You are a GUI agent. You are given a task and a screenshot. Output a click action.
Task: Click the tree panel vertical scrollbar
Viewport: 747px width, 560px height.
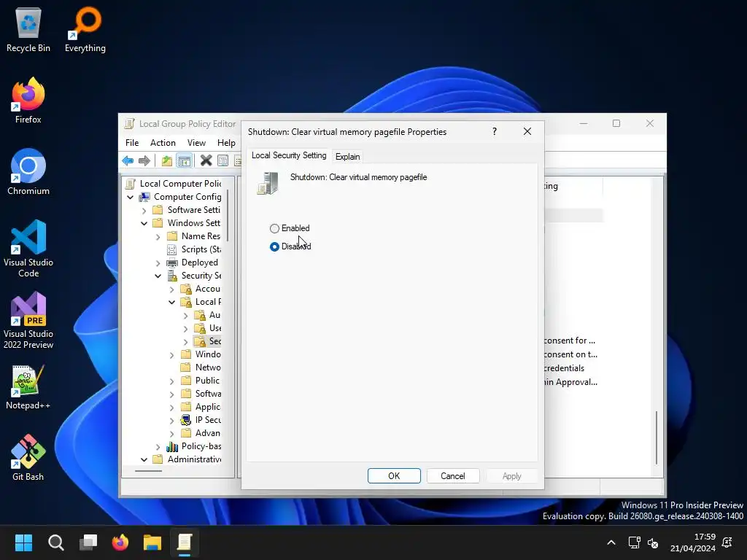pos(228,216)
